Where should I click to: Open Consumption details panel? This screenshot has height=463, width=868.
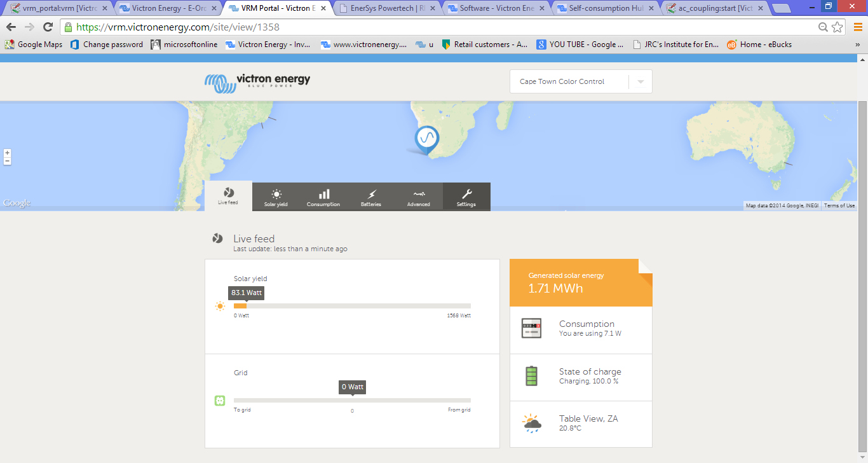point(581,329)
